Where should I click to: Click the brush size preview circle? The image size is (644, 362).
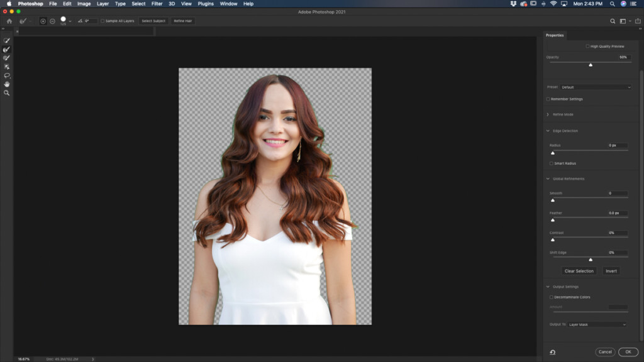(64, 19)
